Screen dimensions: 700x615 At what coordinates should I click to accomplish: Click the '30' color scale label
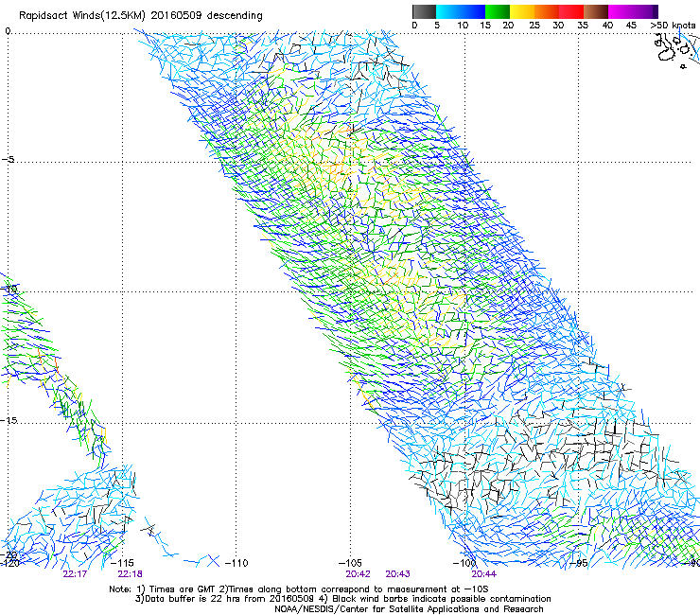(558, 26)
